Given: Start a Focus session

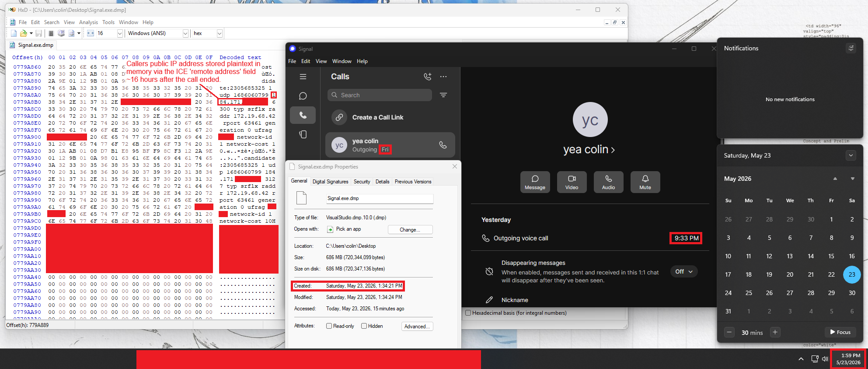Looking at the screenshot, I should [x=840, y=332].
